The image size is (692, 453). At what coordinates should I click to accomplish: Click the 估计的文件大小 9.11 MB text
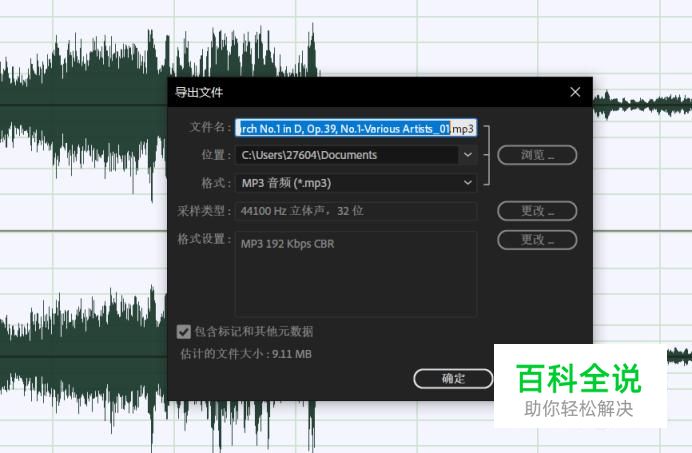[x=246, y=354]
